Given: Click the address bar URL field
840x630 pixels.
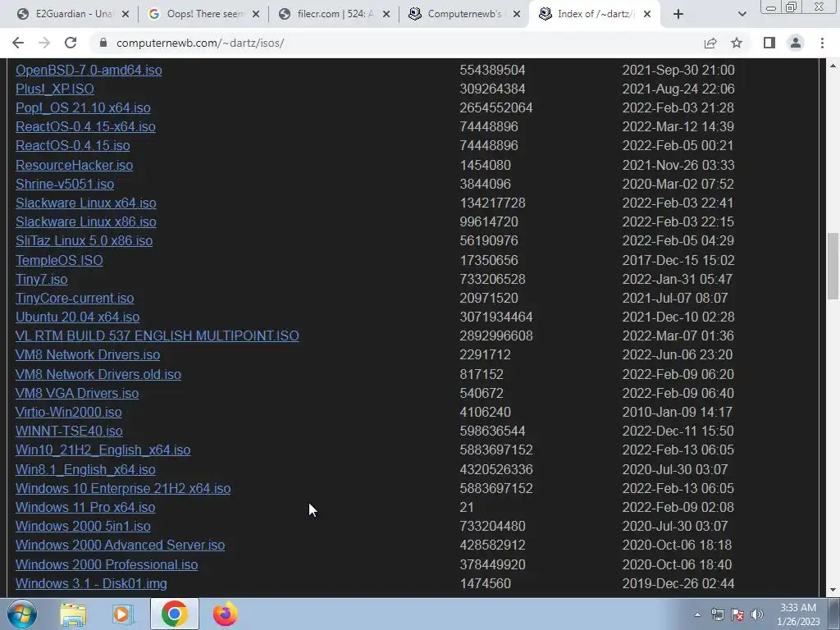Looking at the screenshot, I should tap(396, 43).
